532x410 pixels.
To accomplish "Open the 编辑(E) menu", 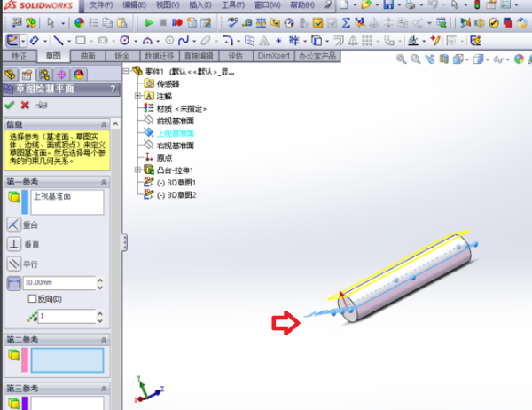I will 135,4.
